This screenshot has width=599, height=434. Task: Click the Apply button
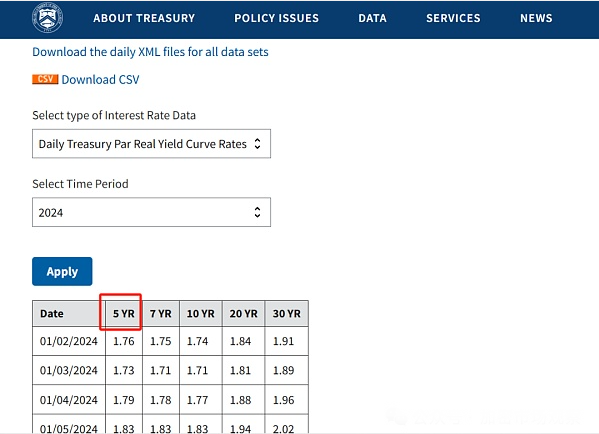point(62,271)
